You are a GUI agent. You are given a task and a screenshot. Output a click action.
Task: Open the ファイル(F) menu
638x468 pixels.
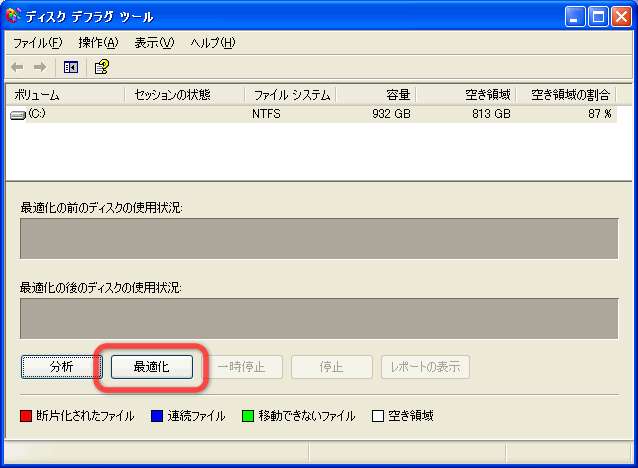click(37, 43)
